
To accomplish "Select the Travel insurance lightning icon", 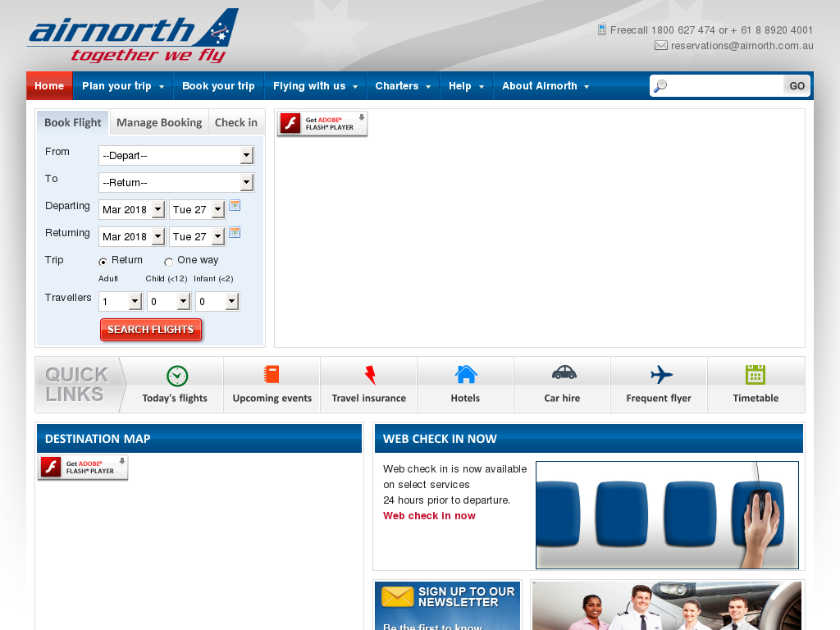I will (x=368, y=376).
